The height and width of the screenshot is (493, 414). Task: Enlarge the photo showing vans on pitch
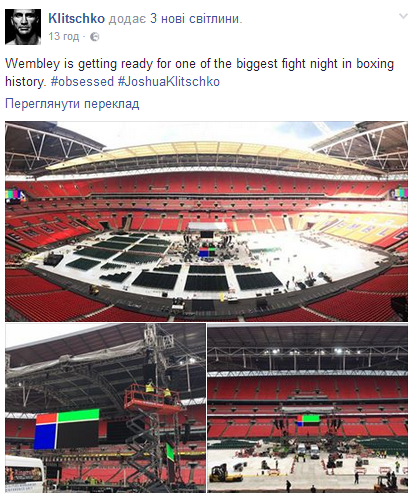[307, 408]
